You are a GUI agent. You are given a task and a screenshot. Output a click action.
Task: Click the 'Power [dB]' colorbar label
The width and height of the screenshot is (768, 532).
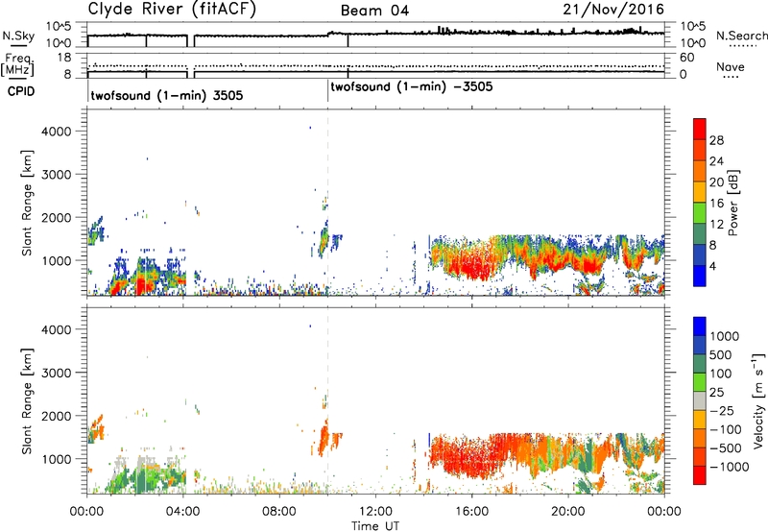coord(733,203)
